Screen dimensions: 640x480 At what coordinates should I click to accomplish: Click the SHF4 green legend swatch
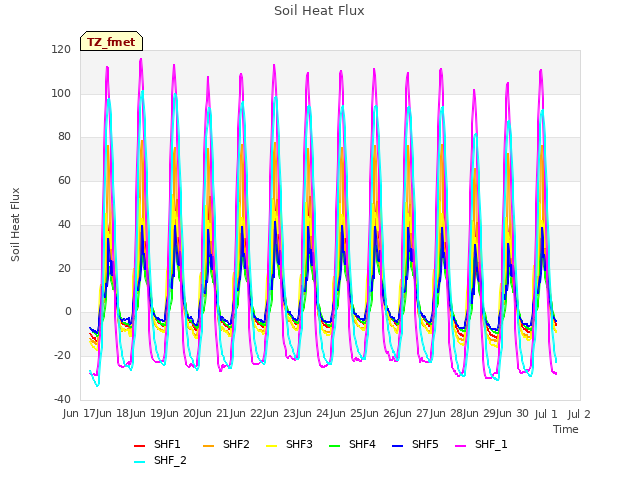click(x=334, y=446)
